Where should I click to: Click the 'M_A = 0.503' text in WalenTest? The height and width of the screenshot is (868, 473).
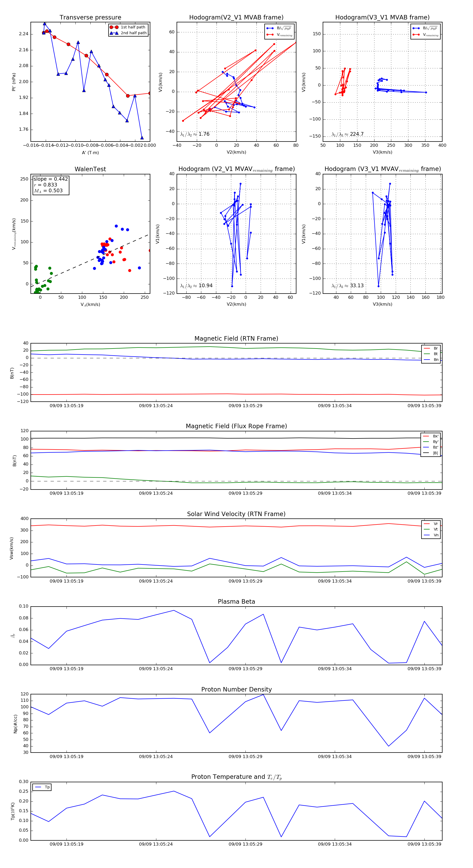tap(48, 191)
